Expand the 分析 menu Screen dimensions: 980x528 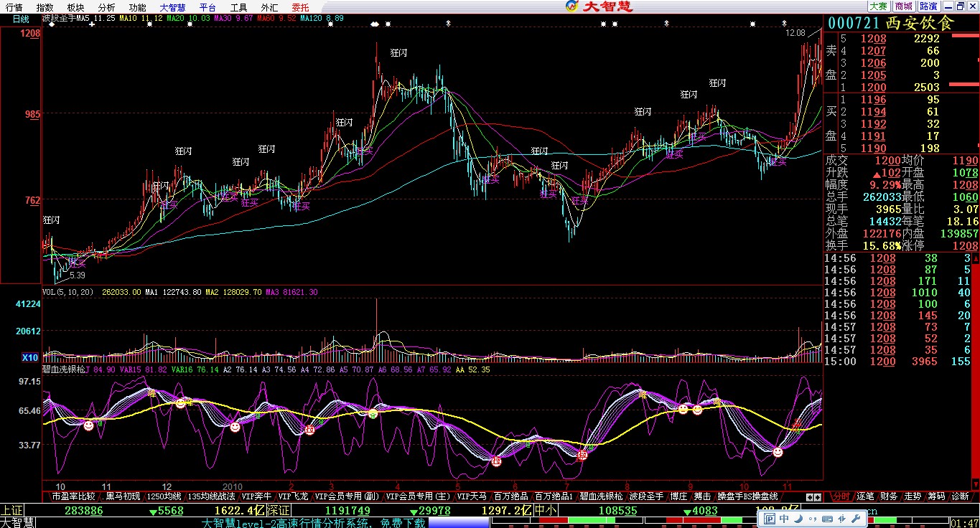point(106,7)
